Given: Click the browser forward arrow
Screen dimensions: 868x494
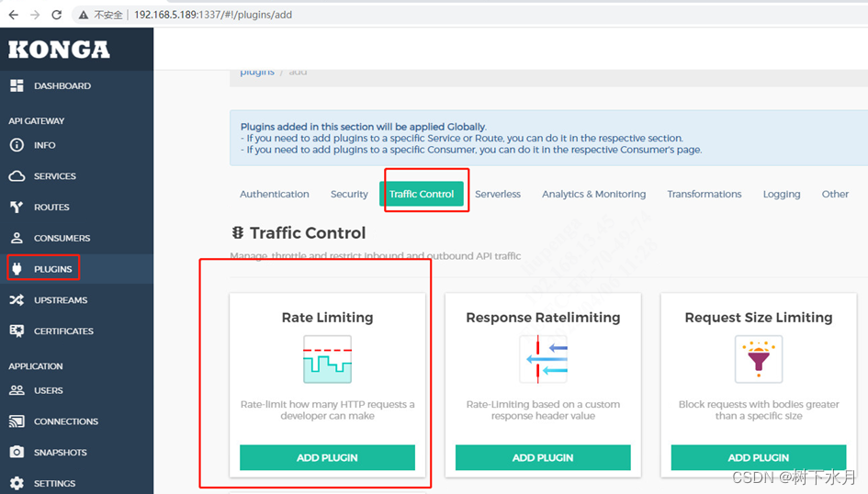Looking at the screenshot, I should point(35,15).
